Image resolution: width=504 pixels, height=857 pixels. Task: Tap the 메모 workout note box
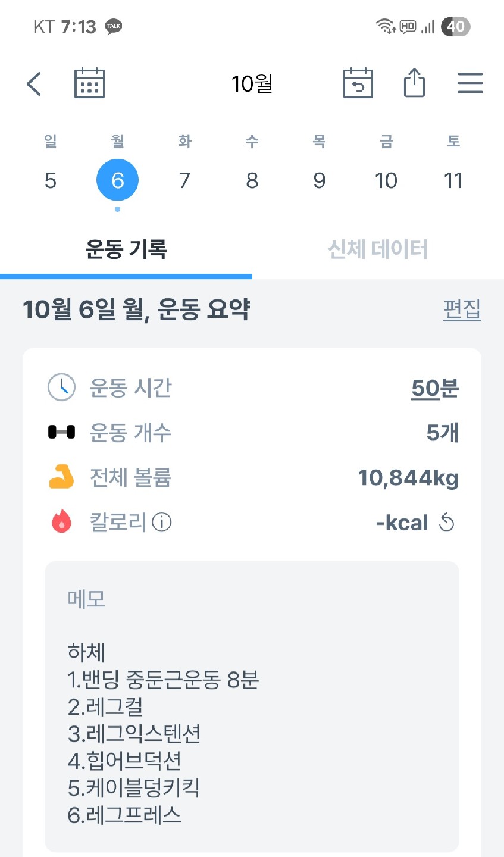click(252, 705)
